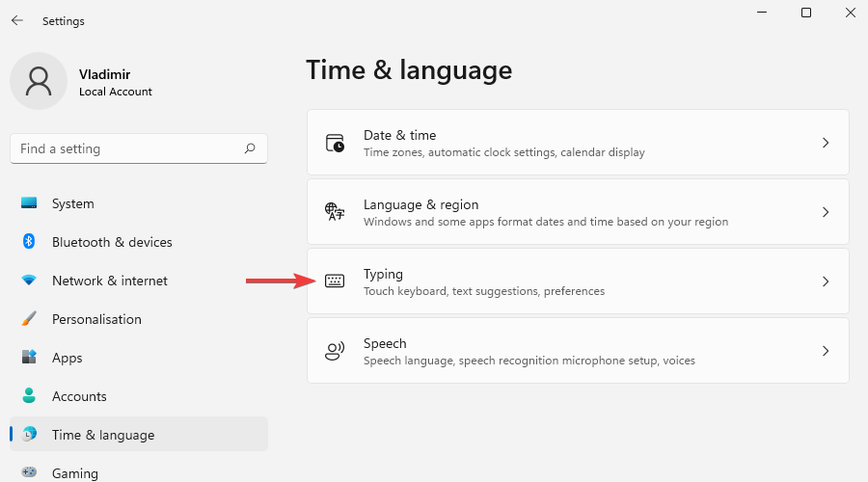The height and width of the screenshot is (482, 868).
Task: Expand Date & time chevron
Action: [x=825, y=143]
